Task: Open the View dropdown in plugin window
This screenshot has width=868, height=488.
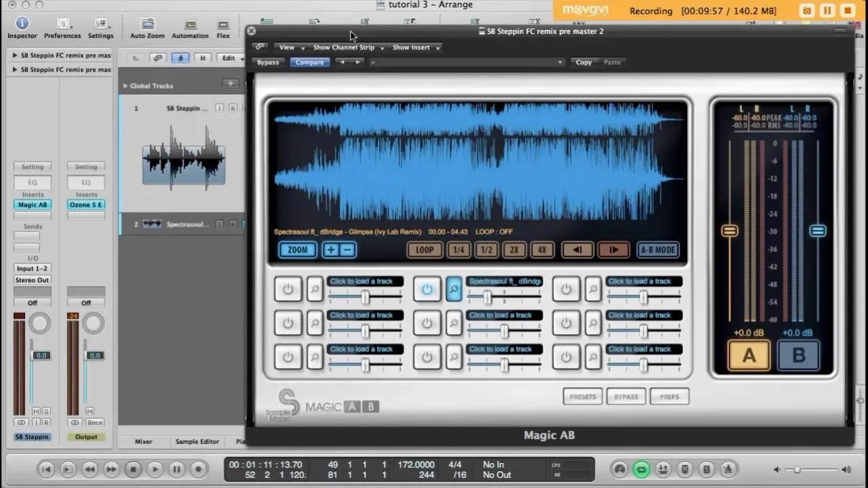Action: 290,47
